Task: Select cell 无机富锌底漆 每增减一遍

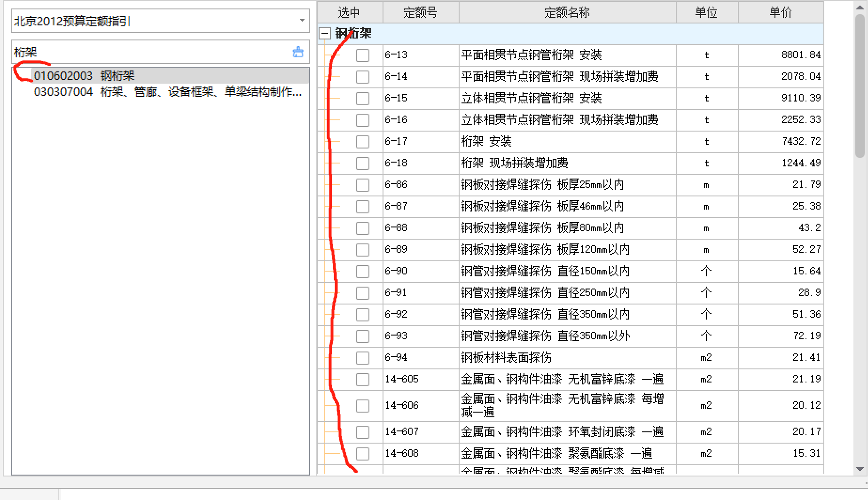Action: pyautogui.click(x=567, y=406)
